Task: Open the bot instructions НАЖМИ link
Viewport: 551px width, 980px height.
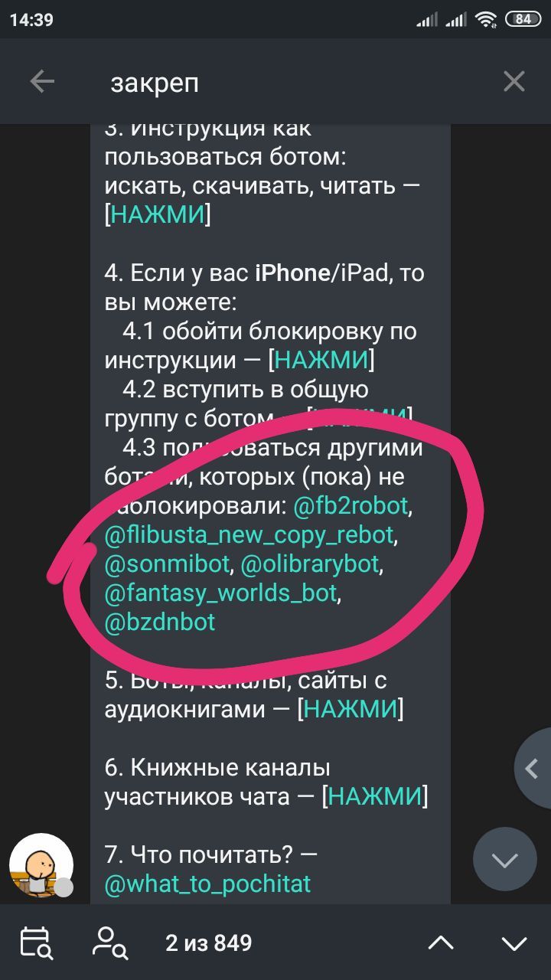Action: 158,214
